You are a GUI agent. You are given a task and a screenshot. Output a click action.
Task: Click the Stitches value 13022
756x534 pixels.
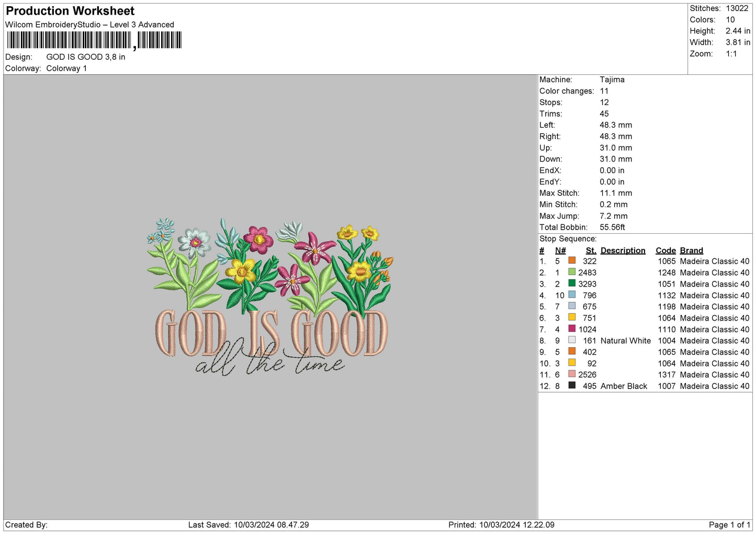737,8
